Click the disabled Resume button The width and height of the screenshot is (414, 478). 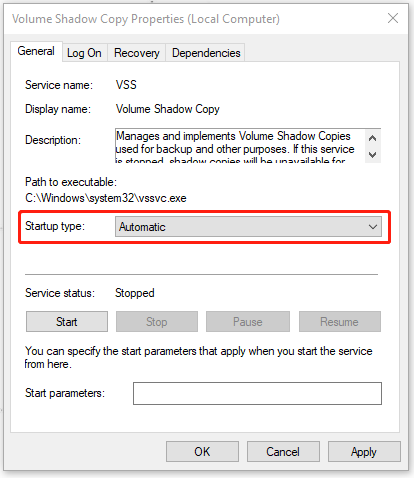coord(340,322)
